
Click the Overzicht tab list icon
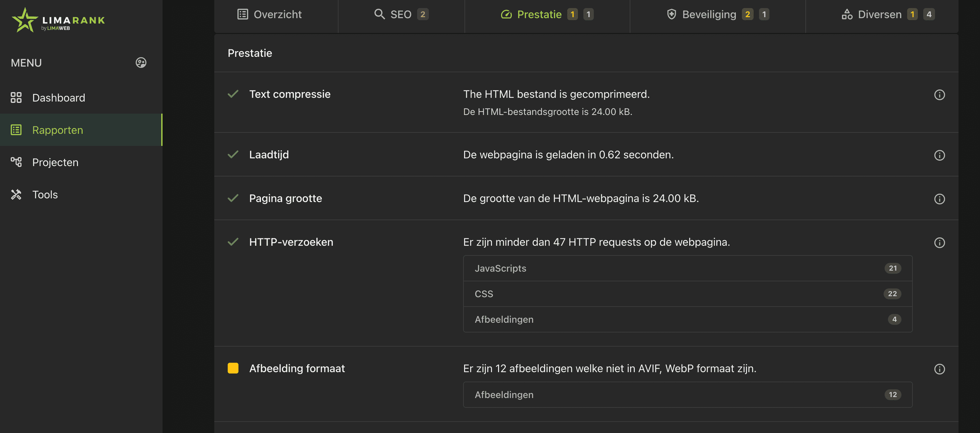243,14
